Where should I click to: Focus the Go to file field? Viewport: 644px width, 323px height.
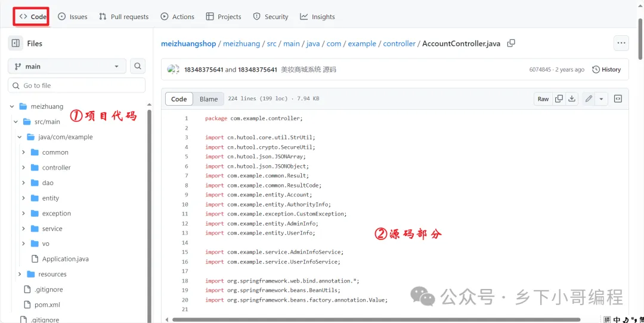click(76, 85)
